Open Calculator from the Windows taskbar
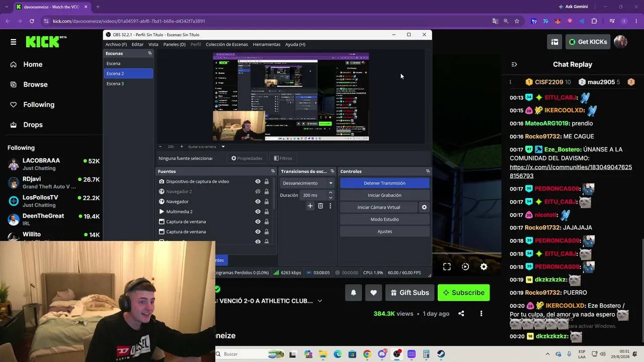This screenshot has width=644, height=362. (426, 354)
